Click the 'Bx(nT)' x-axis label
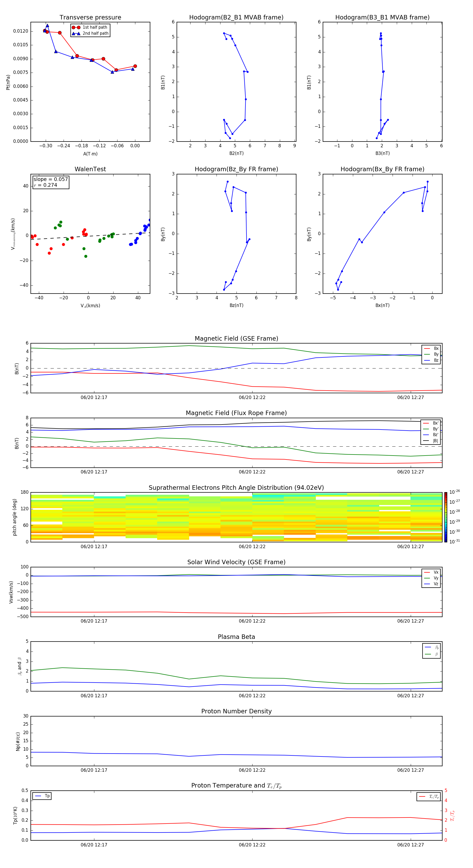The height and width of the screenshot is (868, 473). 382,305
